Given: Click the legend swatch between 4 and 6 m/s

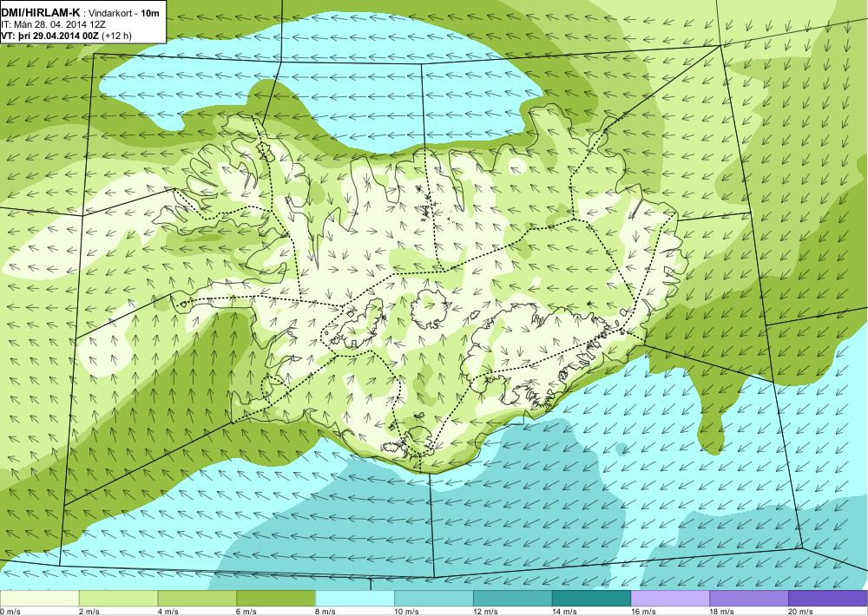Looking at the screenshot, I should tap(197, 599).
